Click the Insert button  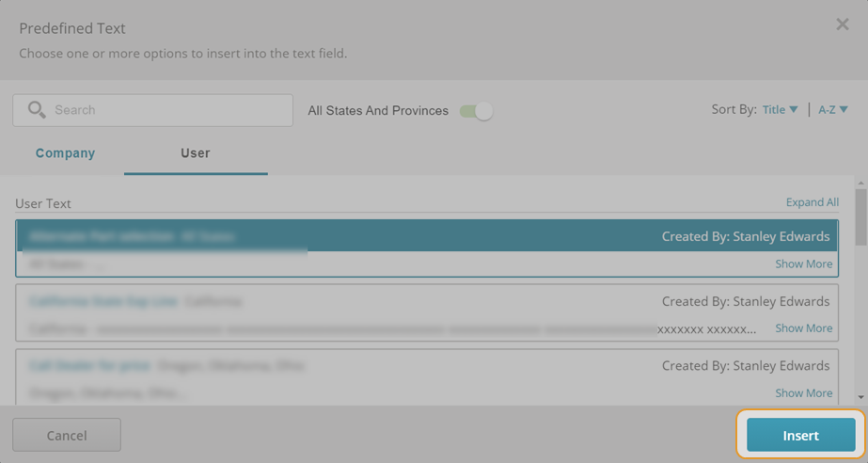point(800,435)
